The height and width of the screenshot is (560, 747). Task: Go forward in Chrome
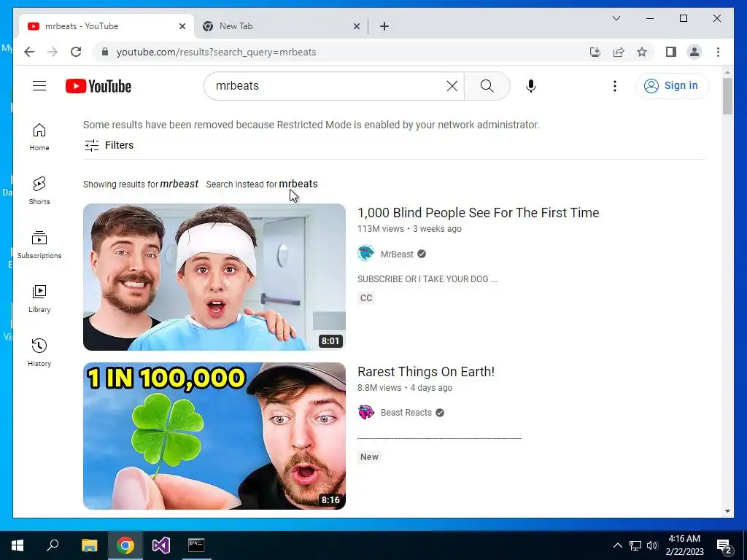coord(53,52)
